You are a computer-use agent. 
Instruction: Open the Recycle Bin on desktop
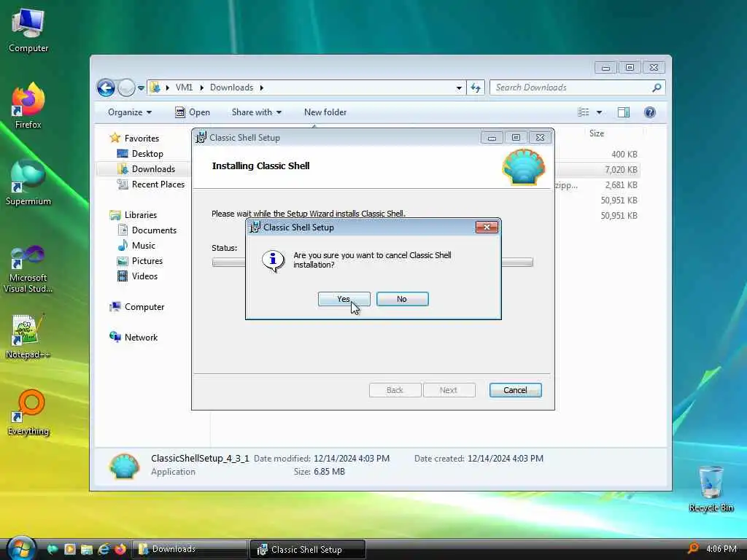click(x=711, y=489)
